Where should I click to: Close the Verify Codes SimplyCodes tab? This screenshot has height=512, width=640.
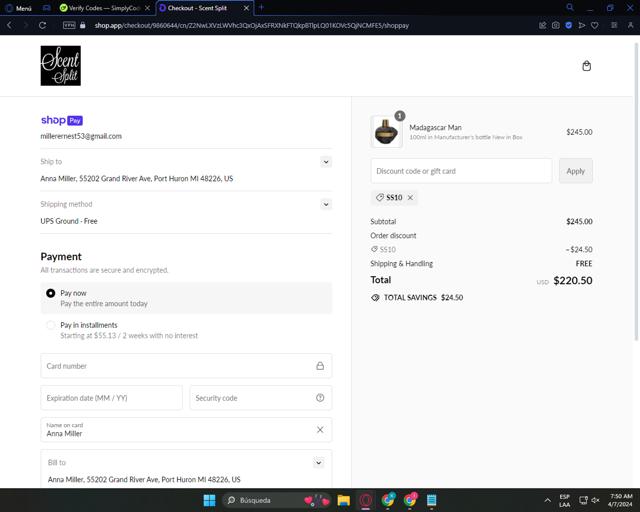click(x=147, y=8)
